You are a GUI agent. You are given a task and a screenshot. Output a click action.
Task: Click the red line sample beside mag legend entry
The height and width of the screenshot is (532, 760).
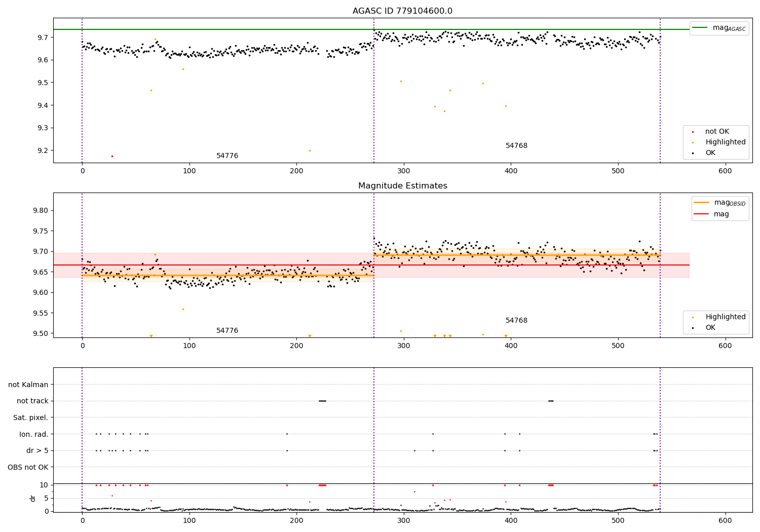tap(701, 214)
